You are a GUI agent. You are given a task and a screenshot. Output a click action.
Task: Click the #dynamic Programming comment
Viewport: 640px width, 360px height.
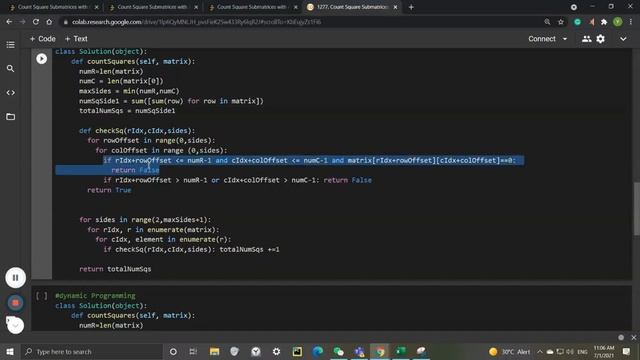pos(95,296)
